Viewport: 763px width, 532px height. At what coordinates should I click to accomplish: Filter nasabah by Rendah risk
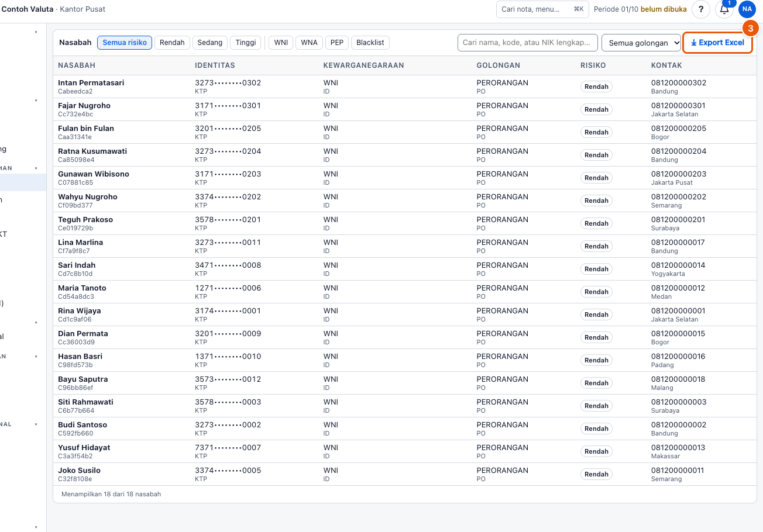pos(172,43)
